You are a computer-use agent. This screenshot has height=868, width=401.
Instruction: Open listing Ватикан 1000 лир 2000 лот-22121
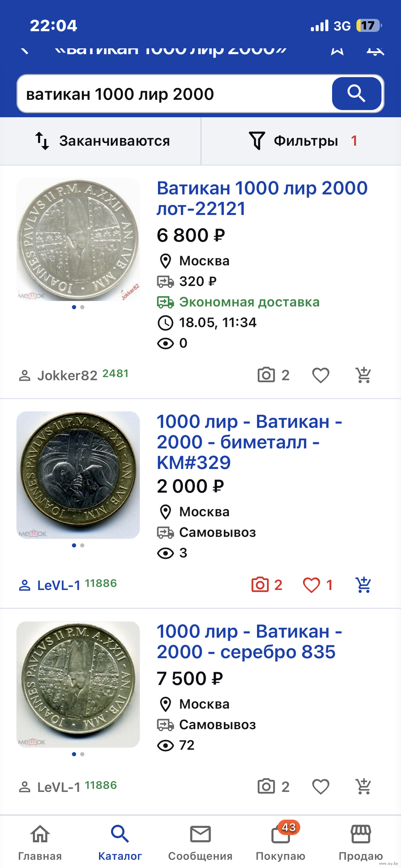[261, 198]
